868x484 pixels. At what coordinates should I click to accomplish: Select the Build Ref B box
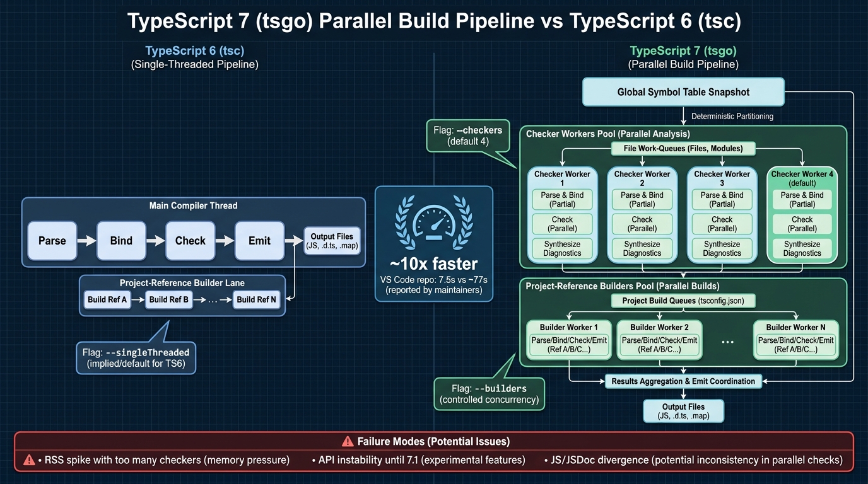(169, 299)
